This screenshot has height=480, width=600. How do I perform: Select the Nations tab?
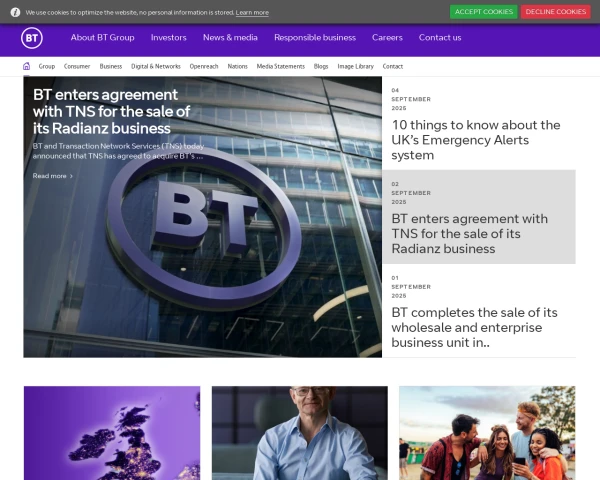click(x=238, y=66)
